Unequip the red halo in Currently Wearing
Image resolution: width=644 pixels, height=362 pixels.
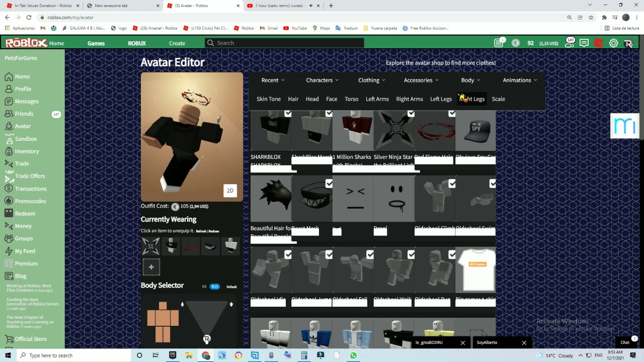[x=191, y=246]
